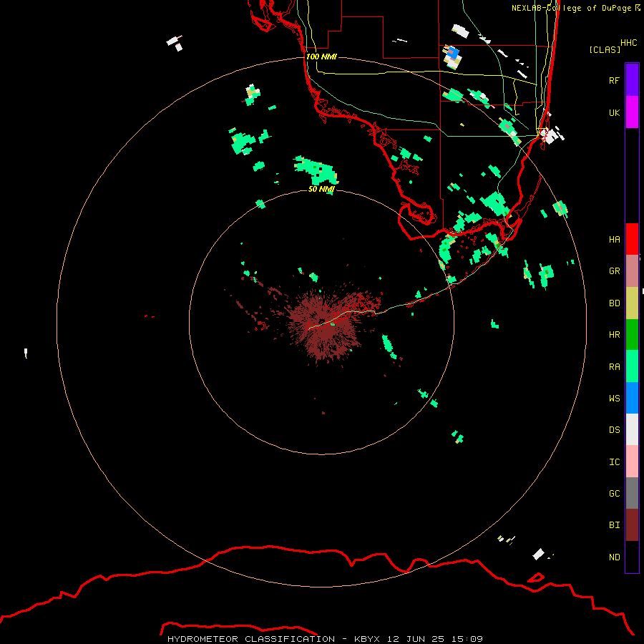The height and width of the screenshot is (644, 644).
Task: Click the 12 JUN 25 date text
Action: 416,639
